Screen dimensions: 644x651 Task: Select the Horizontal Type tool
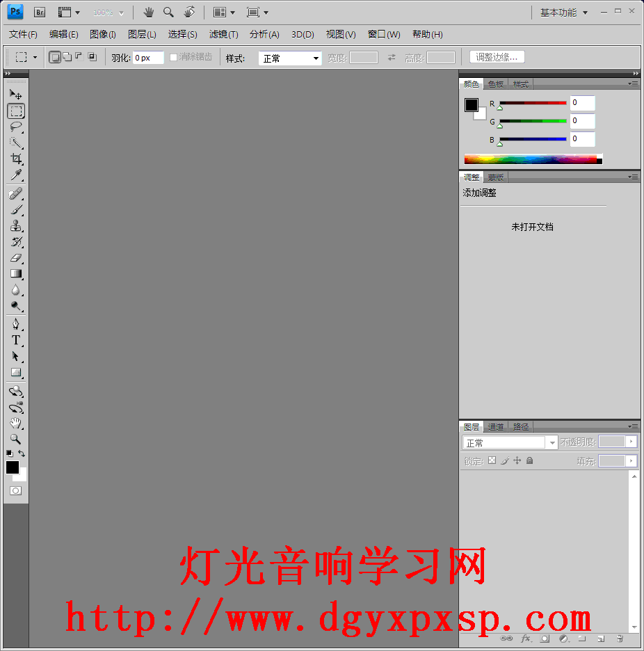[x=16, y=340]
